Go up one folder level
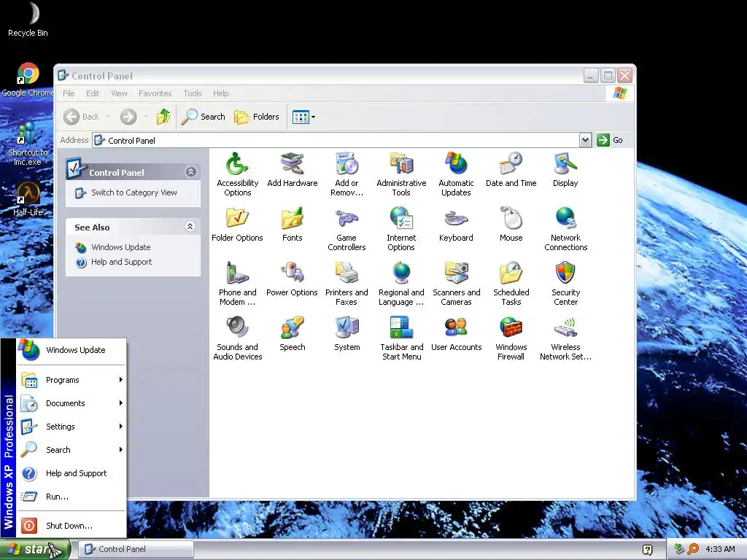This screenshot has height=560, width=747. (x=163, y=117)
